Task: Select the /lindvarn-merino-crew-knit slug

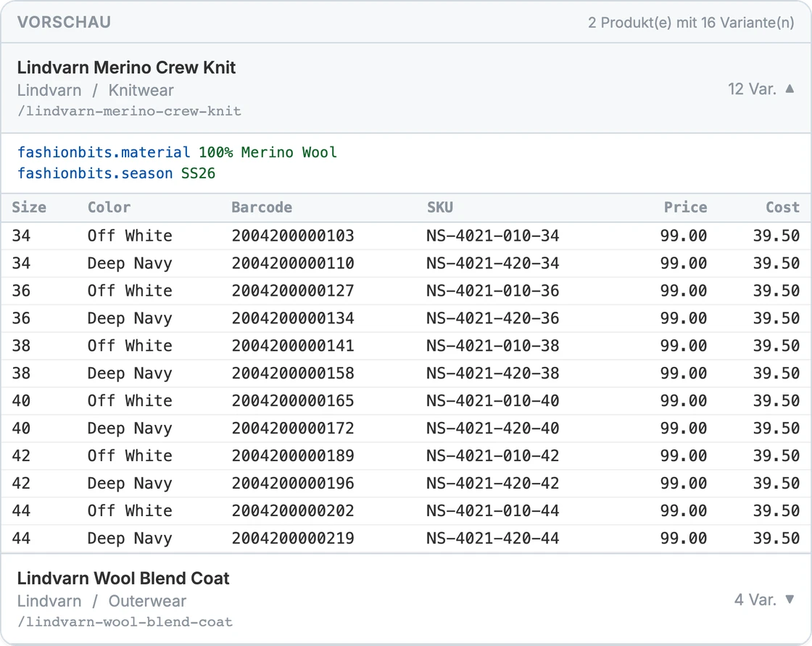Action: [x=130, y=111]
